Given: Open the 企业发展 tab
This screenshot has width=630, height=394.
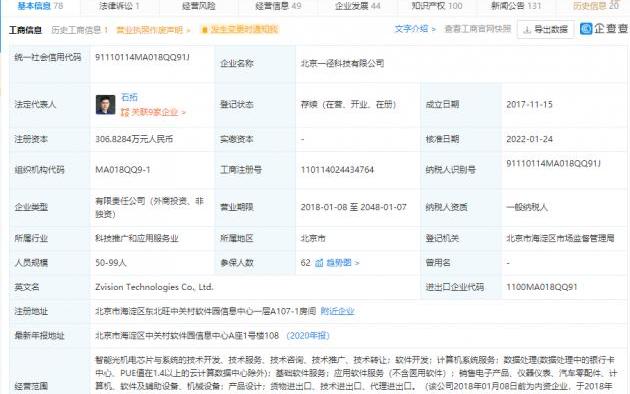Looking at the screenshot, I should pyautogui.click(x=358, y=6).
